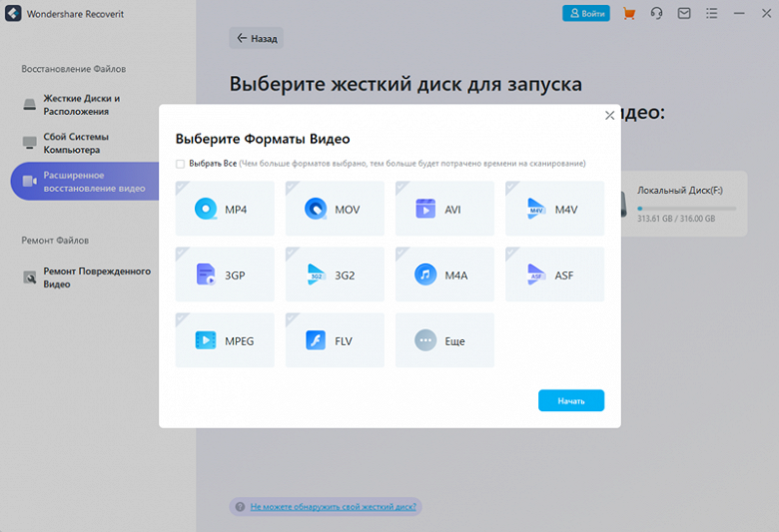Click the Ремонт Файлов section header
The height and width of the screenshot is (532, 779).
tap(55, 241)
